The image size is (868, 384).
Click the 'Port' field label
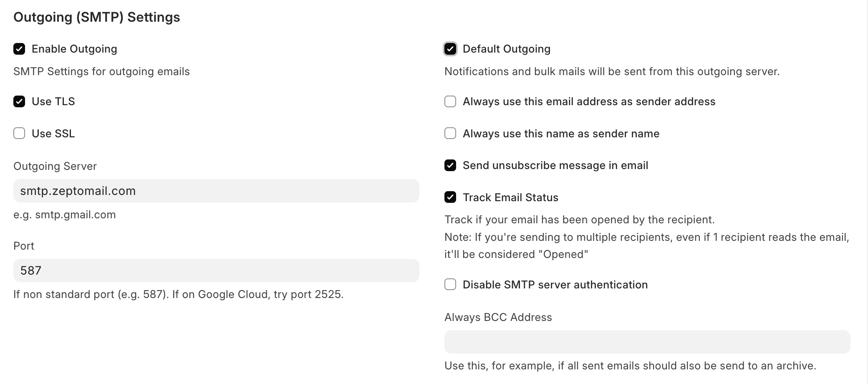24,246
